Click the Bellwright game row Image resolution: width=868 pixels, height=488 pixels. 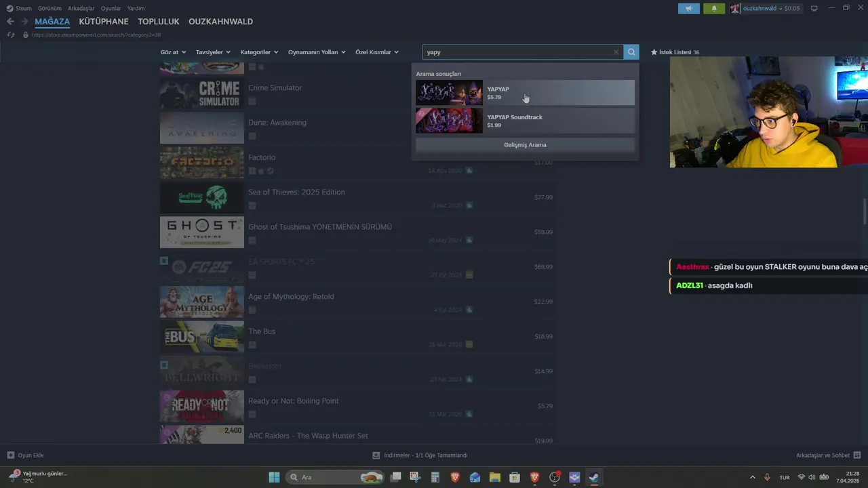click(357, 371)
